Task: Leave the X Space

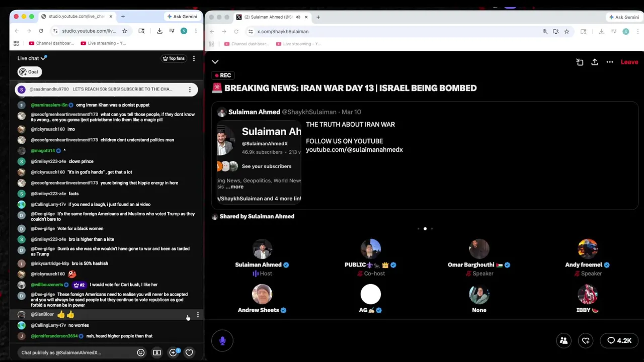Action: (x=629, y=62)
